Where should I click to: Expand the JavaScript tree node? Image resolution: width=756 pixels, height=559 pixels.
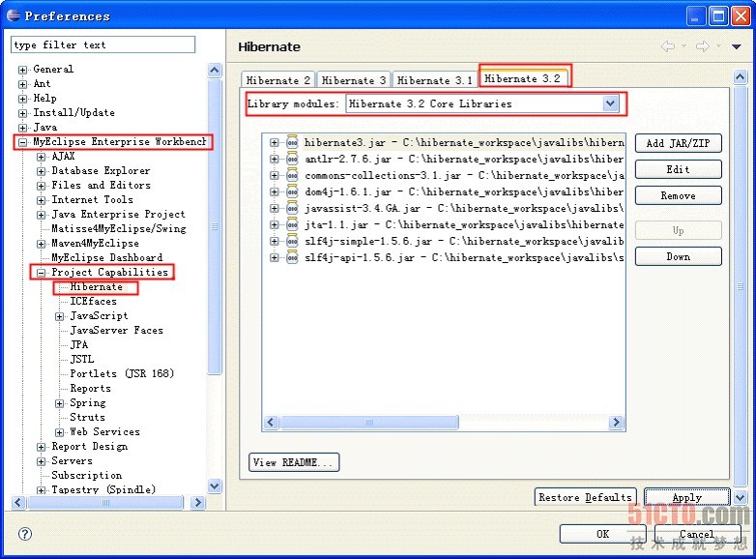[x=59, y=316]
